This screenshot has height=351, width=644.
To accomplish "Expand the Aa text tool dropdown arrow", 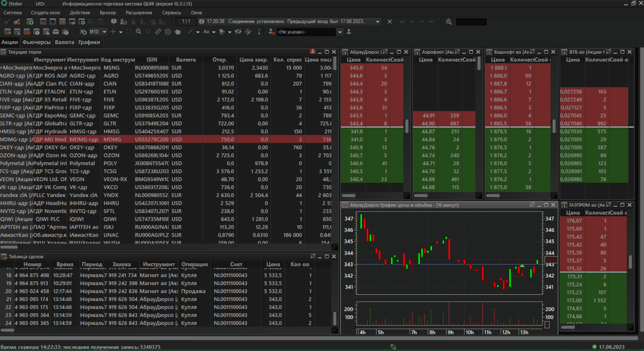I will (x=214, y=32).
